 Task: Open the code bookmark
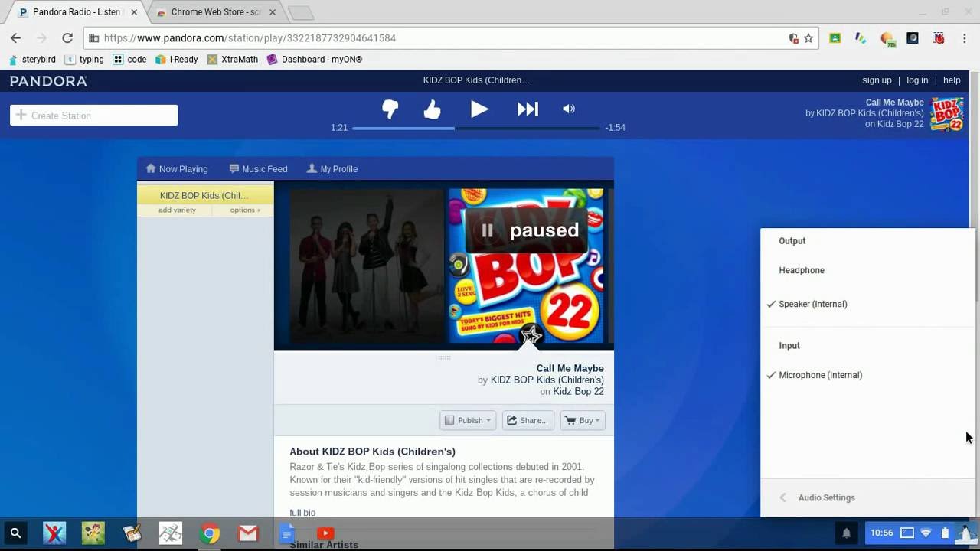(x=129, y=59)
